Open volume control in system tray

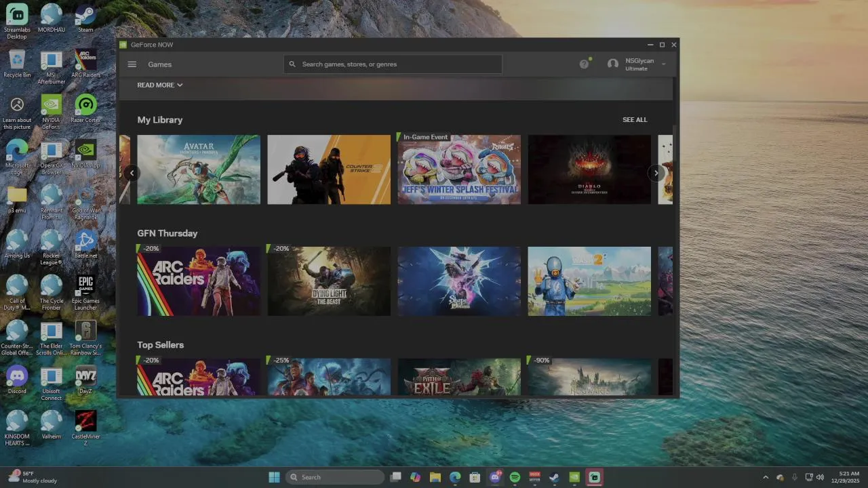click(x=820, y=477)
